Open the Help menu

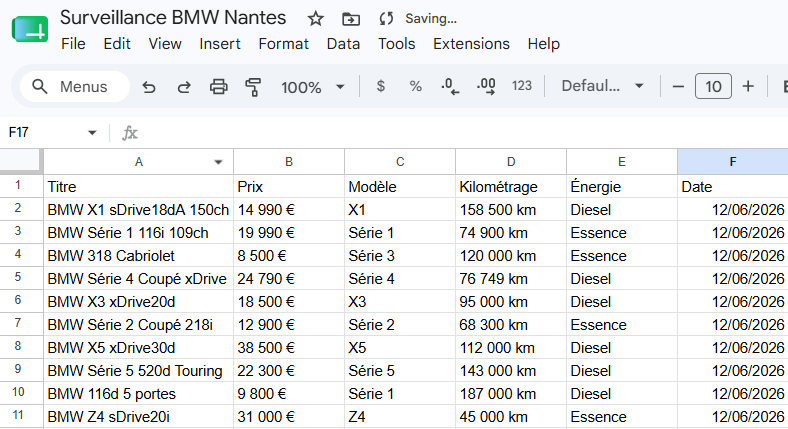[x=544, y=44]
